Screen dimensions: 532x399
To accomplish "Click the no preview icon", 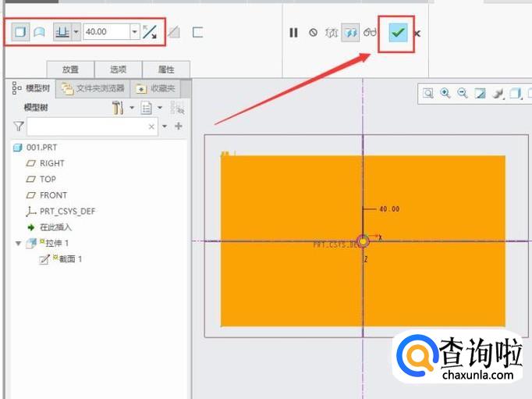I will (313, 33).
